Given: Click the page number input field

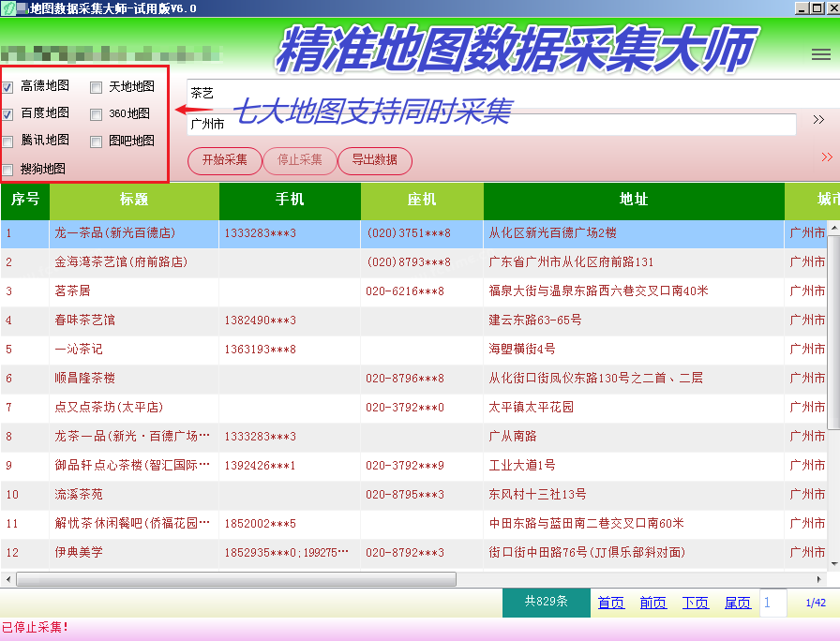Looking at the screenshot, I should click(x=773, y=603).
